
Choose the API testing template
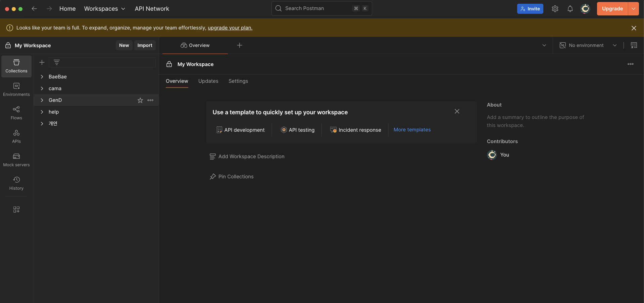(298, 130)
